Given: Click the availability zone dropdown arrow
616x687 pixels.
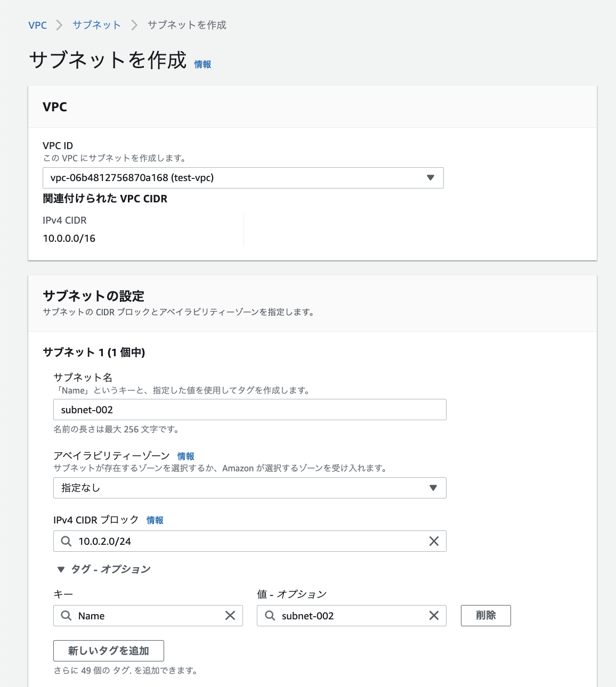Looking at the screenshot, I should coord(433,488).
